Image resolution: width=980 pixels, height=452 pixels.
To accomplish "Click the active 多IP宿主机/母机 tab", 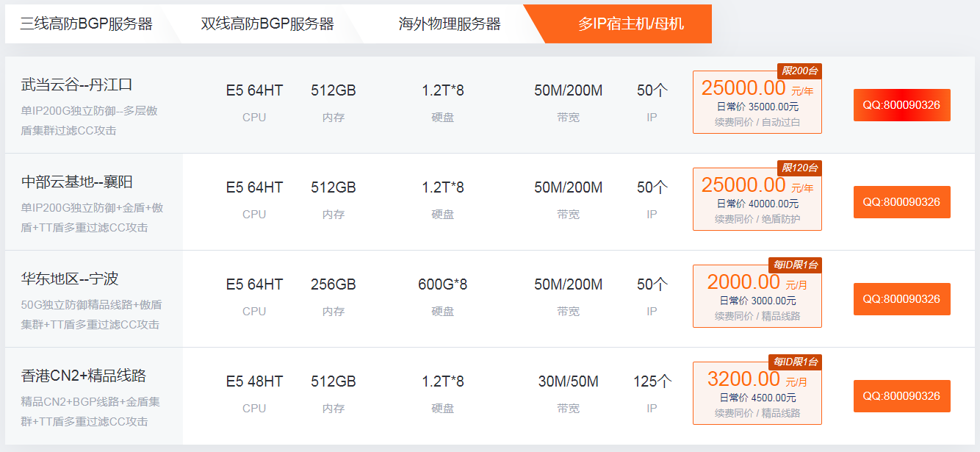I will point(630,24).
